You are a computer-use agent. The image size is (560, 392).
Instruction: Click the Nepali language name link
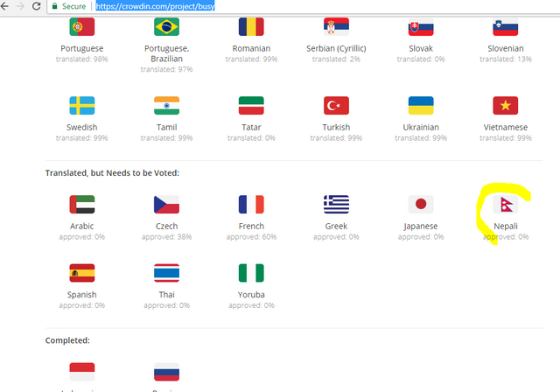[506, 227]
